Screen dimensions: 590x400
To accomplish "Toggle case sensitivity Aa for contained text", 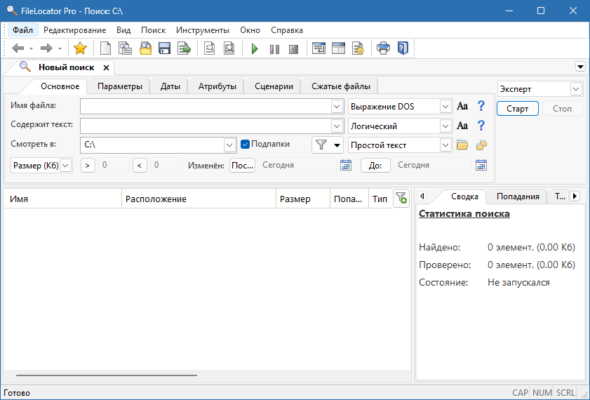I will pyautogui.click(x=462, y=126).
